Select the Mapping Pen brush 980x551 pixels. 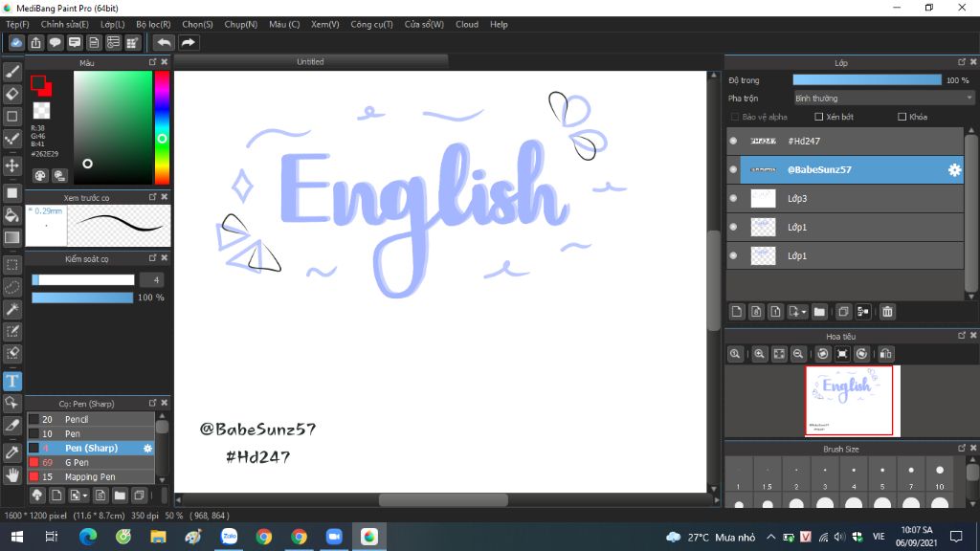[91, 476]
